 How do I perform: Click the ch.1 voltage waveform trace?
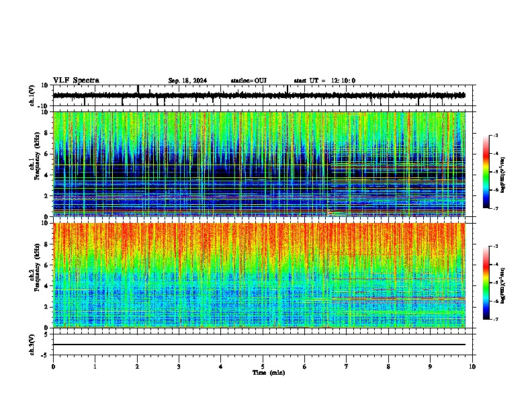point(259,95)
